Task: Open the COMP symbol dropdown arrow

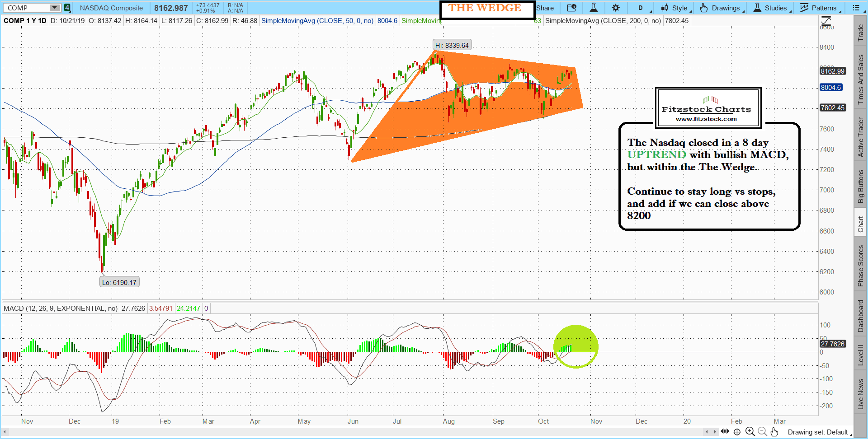Action: pyautogui.click(x=54, y=8)
